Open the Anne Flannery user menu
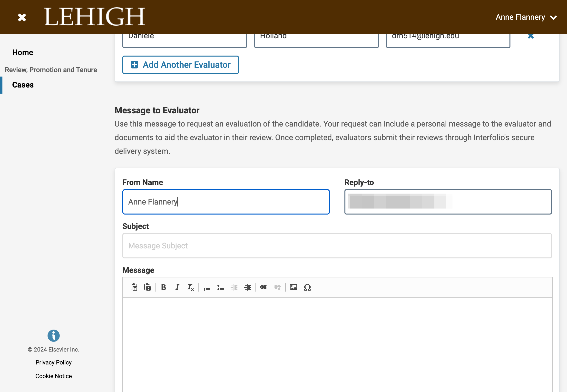 point(526,17)
